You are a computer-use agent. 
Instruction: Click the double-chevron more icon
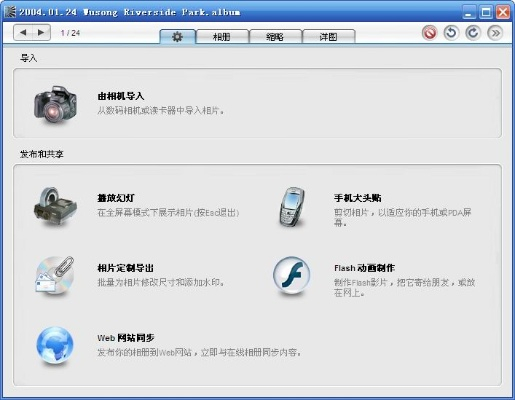point(495,33)
